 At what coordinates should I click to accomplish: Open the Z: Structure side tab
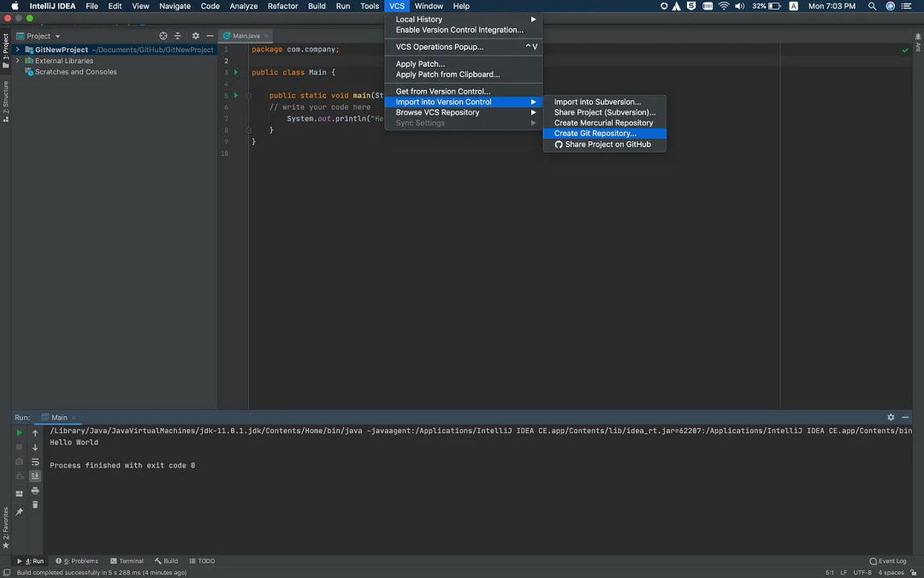pos(6,101)
